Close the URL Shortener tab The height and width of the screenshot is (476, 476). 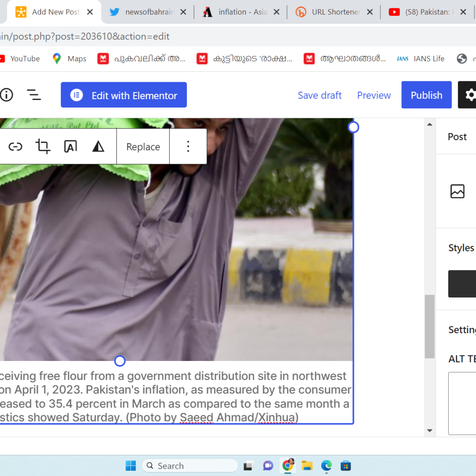[370, 12]
